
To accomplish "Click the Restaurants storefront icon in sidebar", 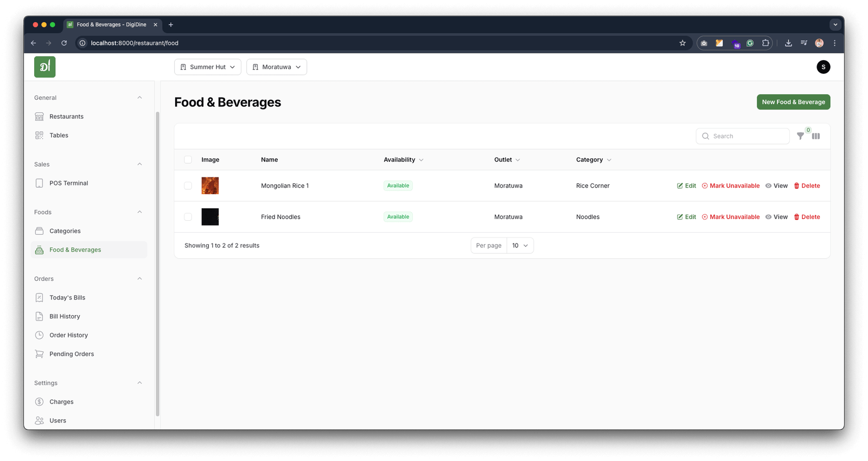I will pos(39,117).
